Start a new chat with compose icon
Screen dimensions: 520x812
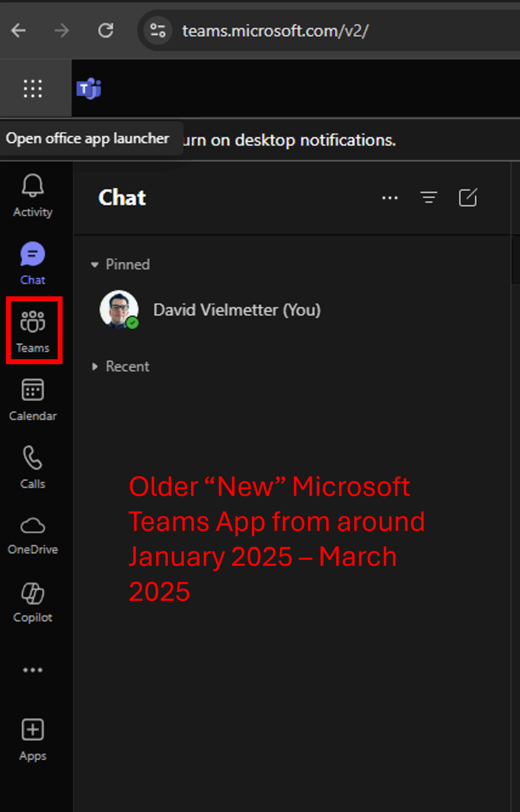pos(468,197)
